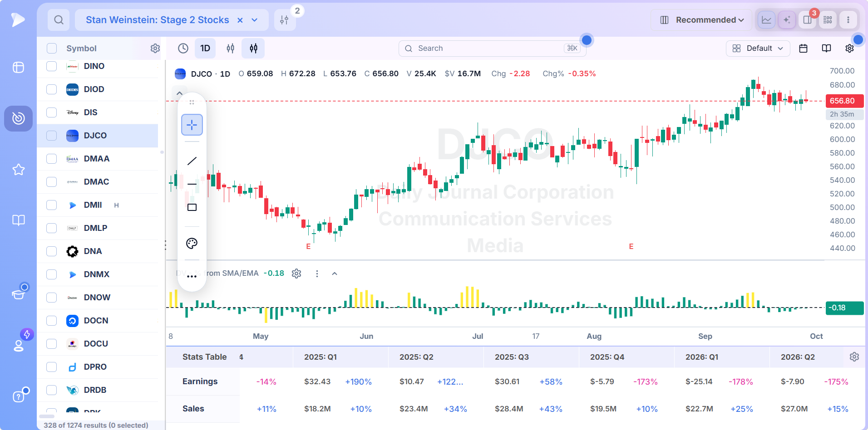Open the SMA/EMA indicator settings gear

pos(296,274)
